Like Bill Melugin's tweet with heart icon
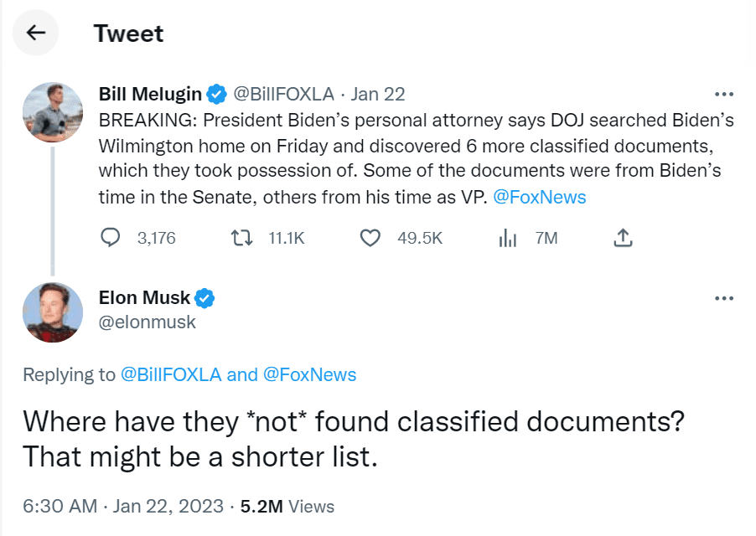This screenshot has width=756, height=536. pos(370,239)
